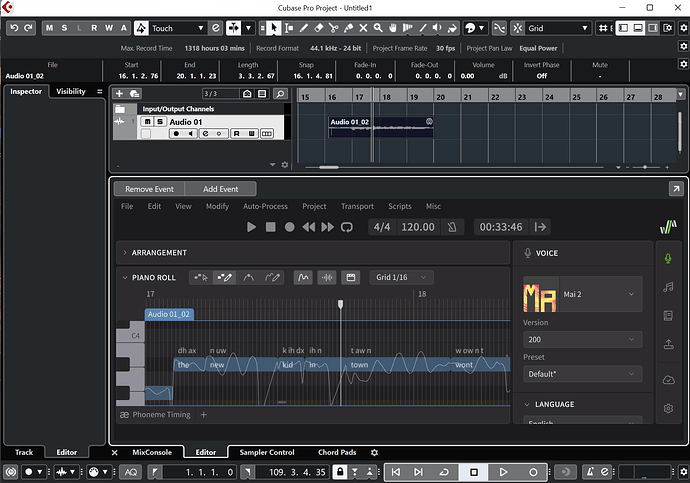Toggle loop in the plugin transport
Image resolution: width=690 pixels, height=483 pixels.
click(347, 227)
